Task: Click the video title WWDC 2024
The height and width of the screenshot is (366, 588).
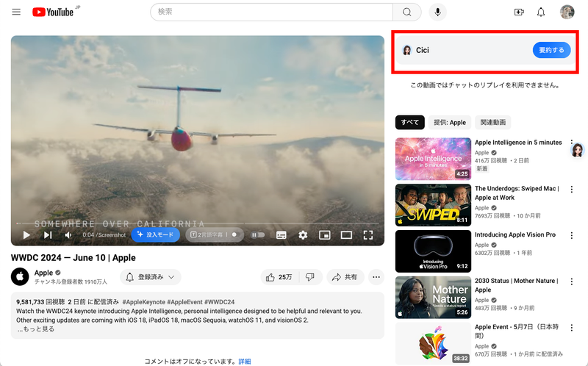Action: click(x=73, y=258)
